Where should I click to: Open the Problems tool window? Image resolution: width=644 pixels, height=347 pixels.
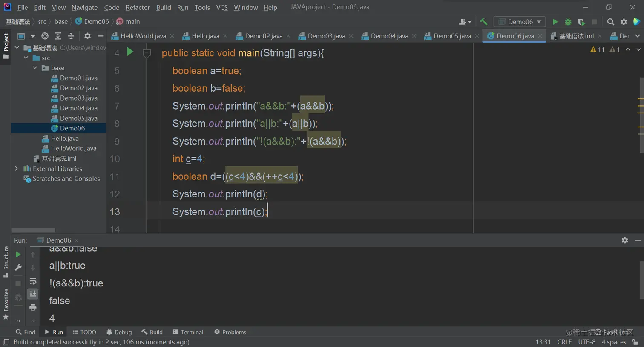[x=230, y=332]
